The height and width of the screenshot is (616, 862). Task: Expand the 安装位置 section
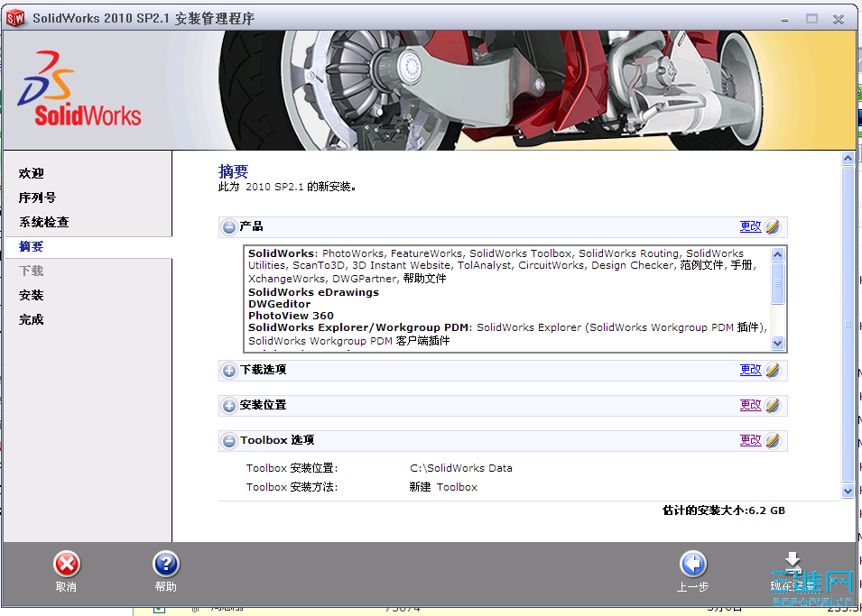pyautogui.click(x=229, y=406)
